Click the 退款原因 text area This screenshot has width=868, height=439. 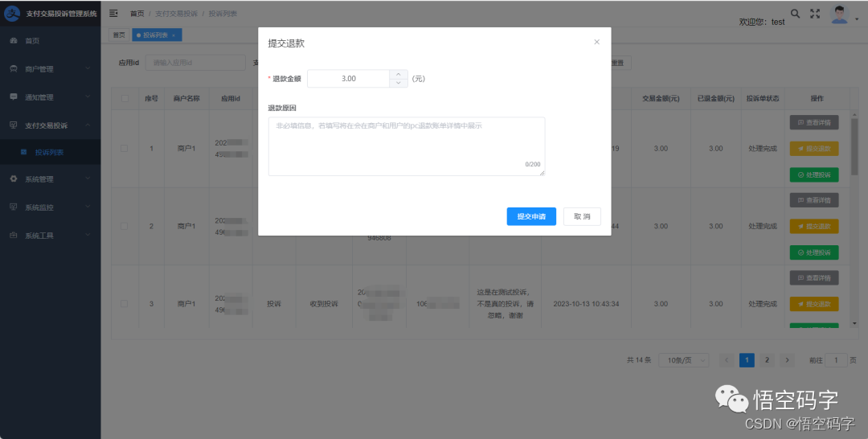pos(407,146)
